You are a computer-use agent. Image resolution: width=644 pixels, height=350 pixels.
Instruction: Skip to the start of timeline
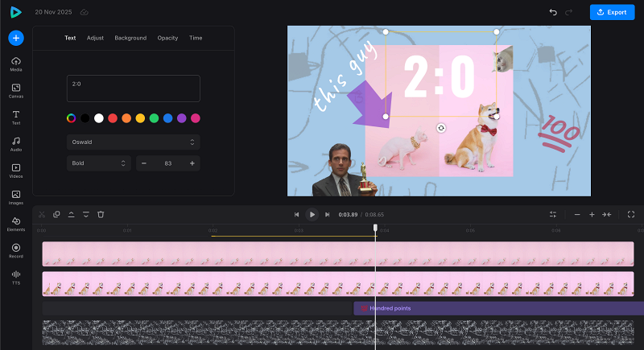click(x=296, y=215)
